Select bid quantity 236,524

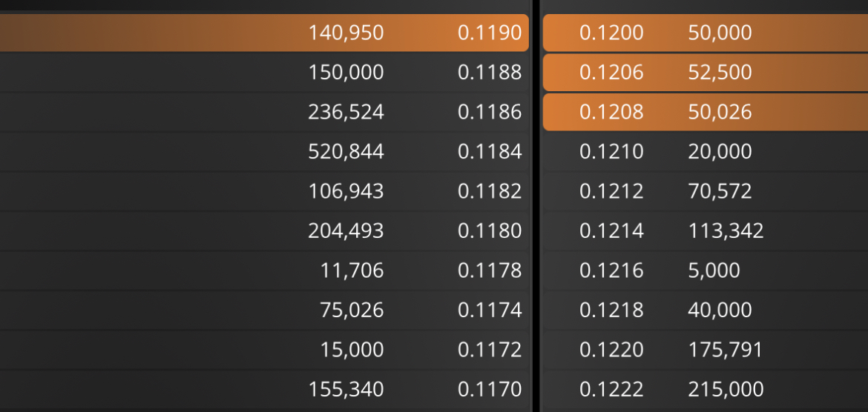coord(346,113)
